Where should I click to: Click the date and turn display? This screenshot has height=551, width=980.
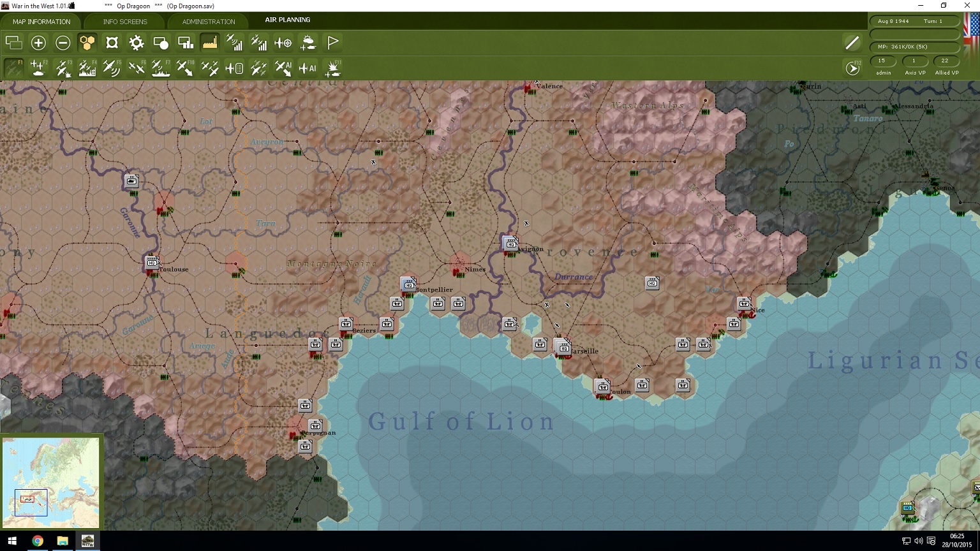point(915,21)
